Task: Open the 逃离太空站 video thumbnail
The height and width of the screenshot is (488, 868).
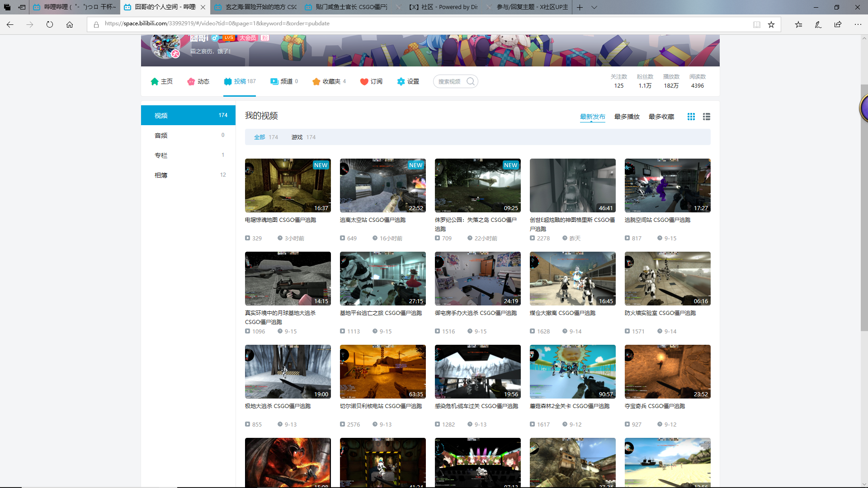Action: pyautogui.click(x=382, y=185)
